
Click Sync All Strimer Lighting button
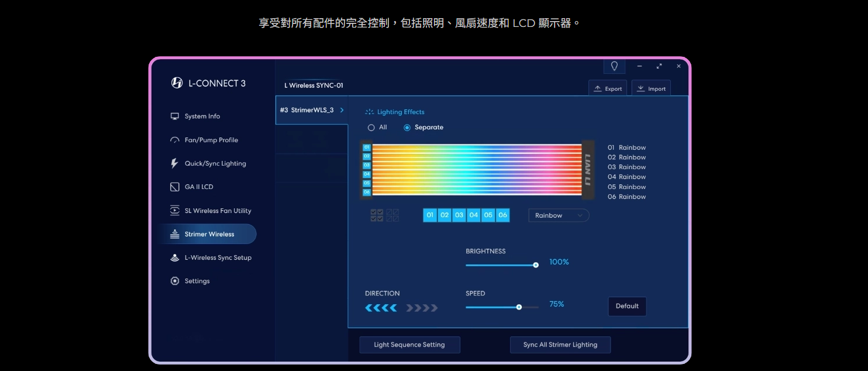coord(560,345)
